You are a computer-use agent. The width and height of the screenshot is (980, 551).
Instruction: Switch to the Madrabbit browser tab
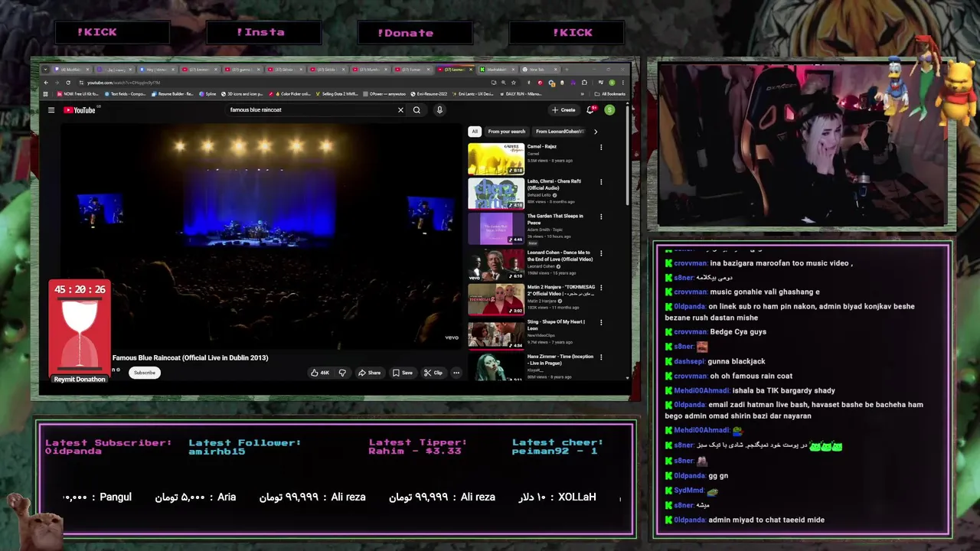[x=498, y=70]
